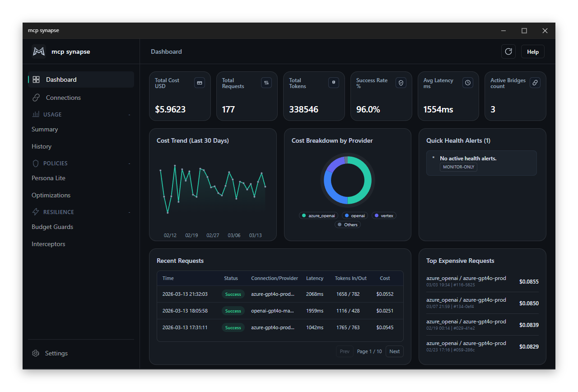The width and height of the screenshot is (578, 392).
Task: Click the clock icon on Avg Latency card
Action: click(467, 83)
